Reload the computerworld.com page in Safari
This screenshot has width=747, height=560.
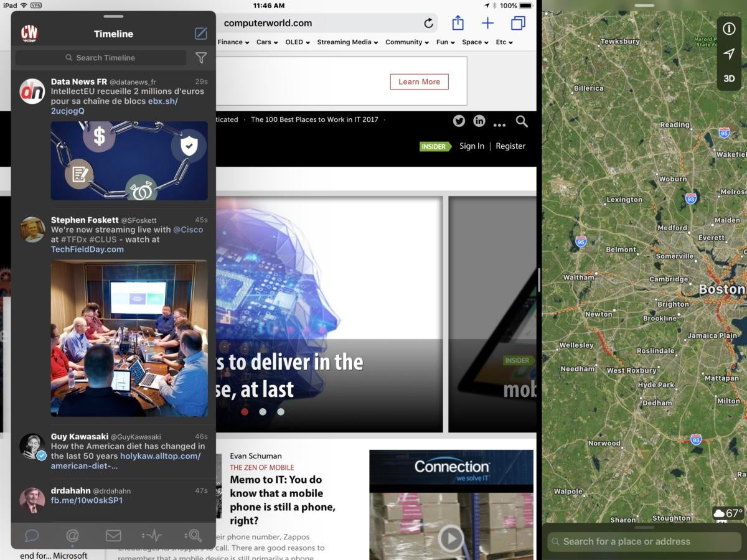click(428, 23)
